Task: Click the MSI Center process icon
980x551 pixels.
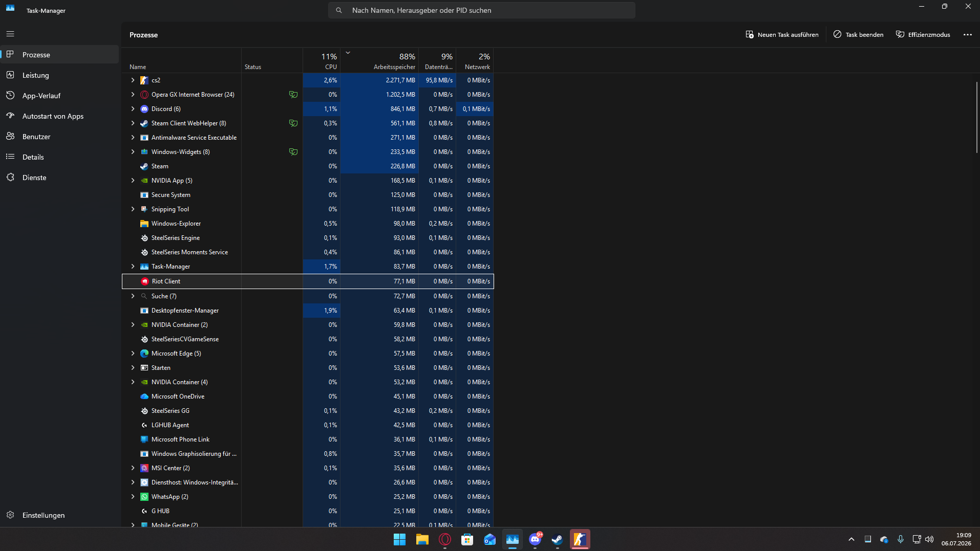Action: click(144, 468)
